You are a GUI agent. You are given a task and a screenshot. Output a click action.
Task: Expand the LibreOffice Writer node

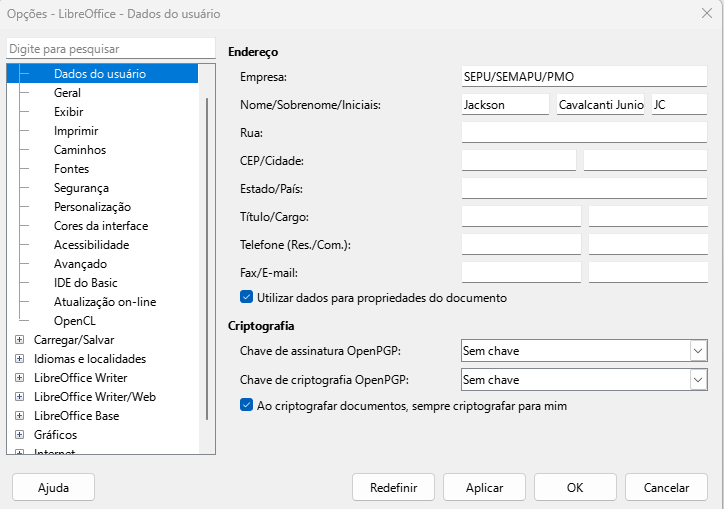[x=19, y=377]
